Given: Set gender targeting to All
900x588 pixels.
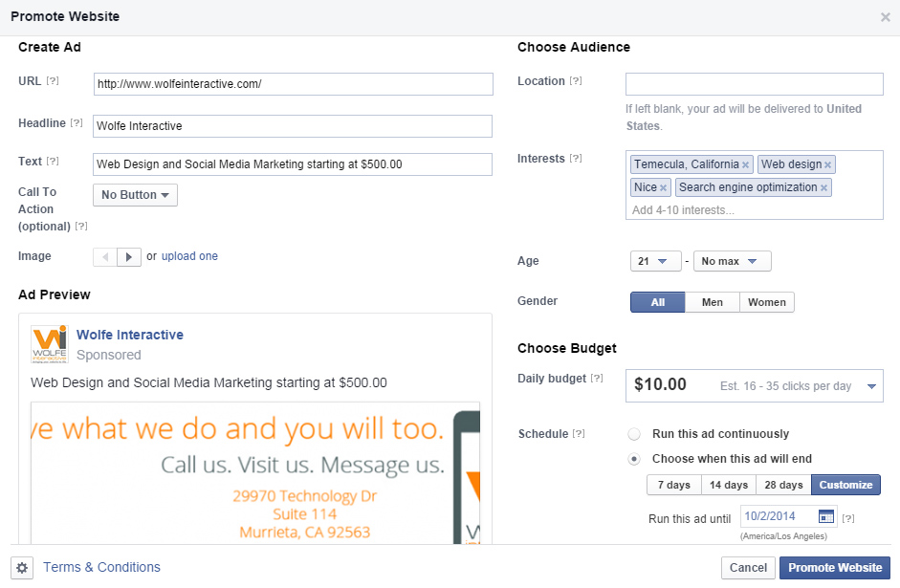Looking at the screenshot, I should click(x=658, y=302).
